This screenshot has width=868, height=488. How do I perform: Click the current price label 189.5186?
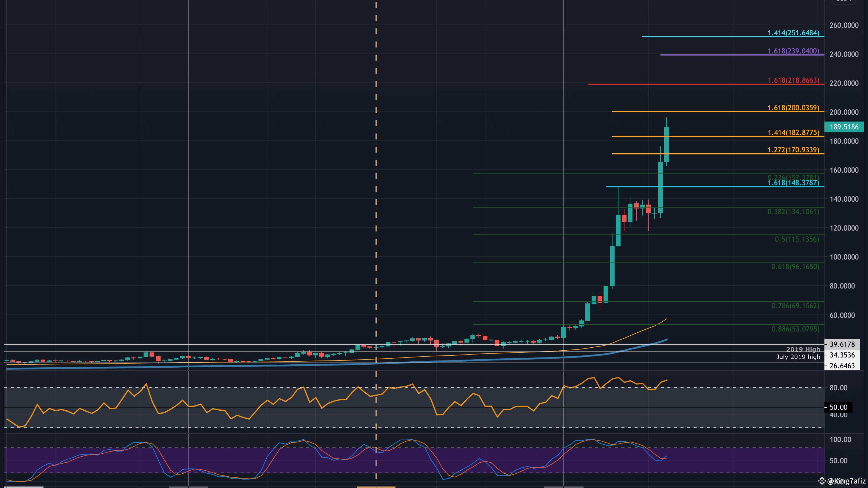point(844,127)
